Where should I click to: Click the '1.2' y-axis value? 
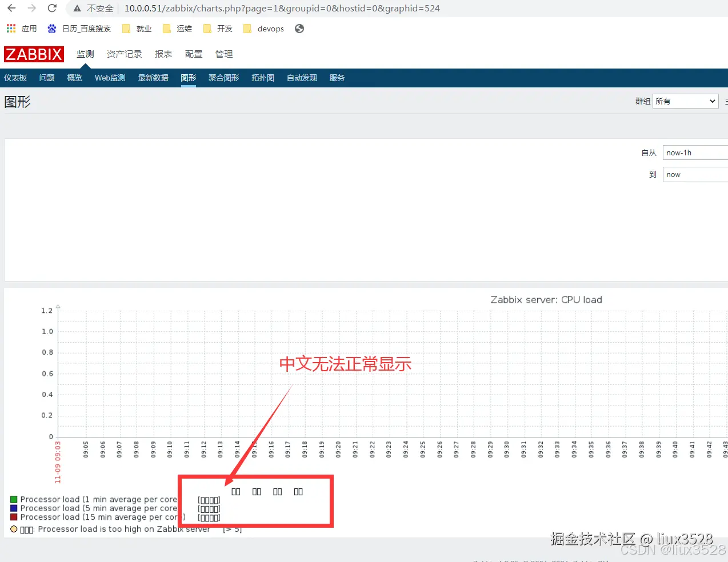[47, 311]
